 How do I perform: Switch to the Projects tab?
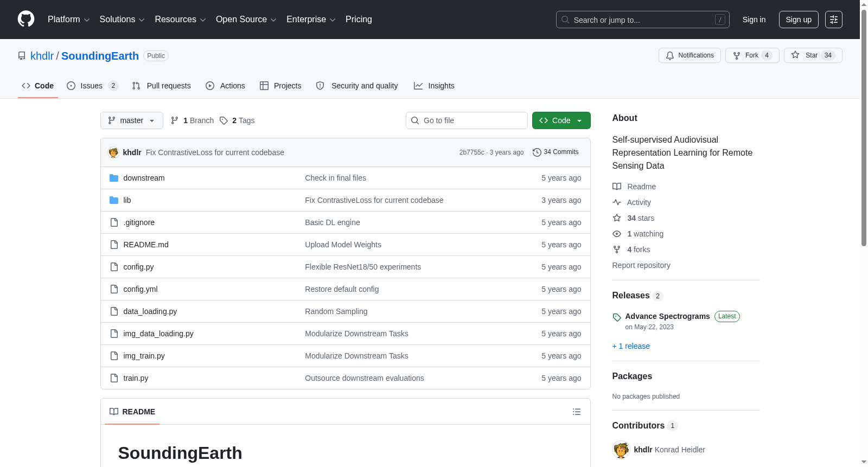point(280,86)
